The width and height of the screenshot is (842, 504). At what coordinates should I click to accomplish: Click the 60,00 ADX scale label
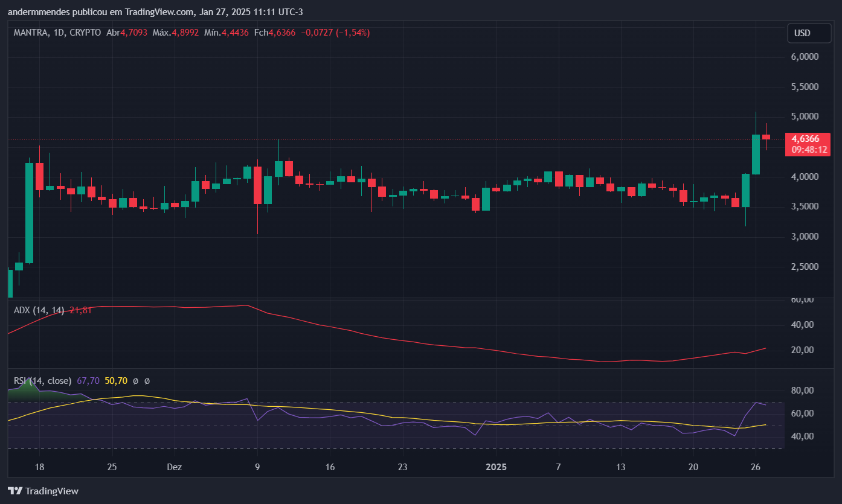[x=802, y=299]
